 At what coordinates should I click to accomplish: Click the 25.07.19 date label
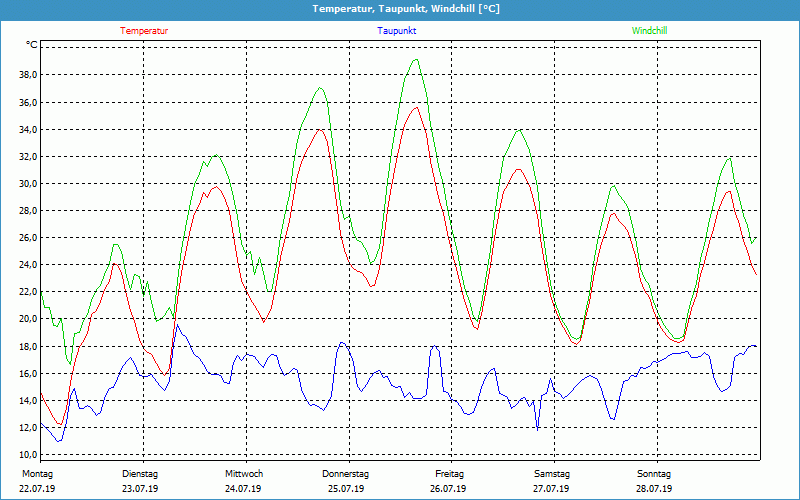coord(346,489)
